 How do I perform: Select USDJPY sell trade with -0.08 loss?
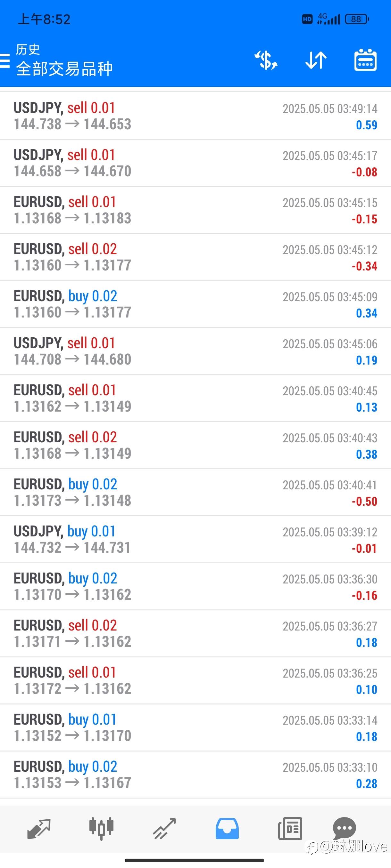pyautogui.click(x=195, y=163)
